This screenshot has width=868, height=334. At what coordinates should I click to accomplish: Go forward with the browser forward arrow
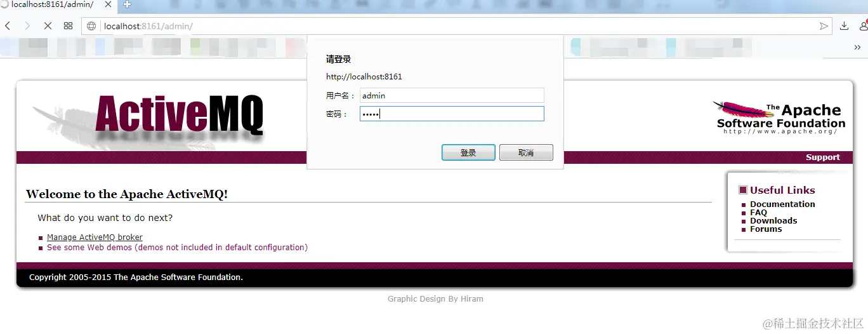[x=27, y=26]
